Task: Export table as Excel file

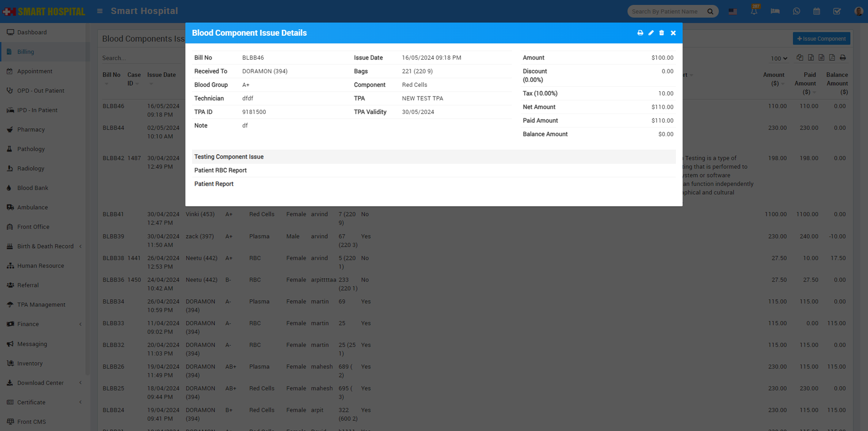Action: (810, 58)
